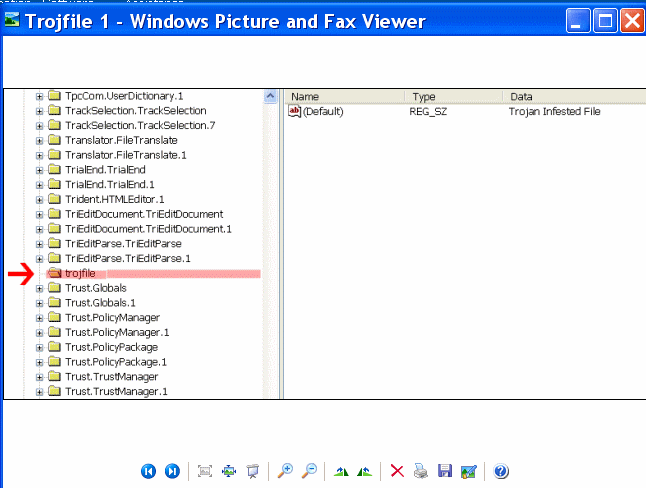This screenshot has width=646, height=488.
Task: Click the Data column header
Action: tap(574, 96)
